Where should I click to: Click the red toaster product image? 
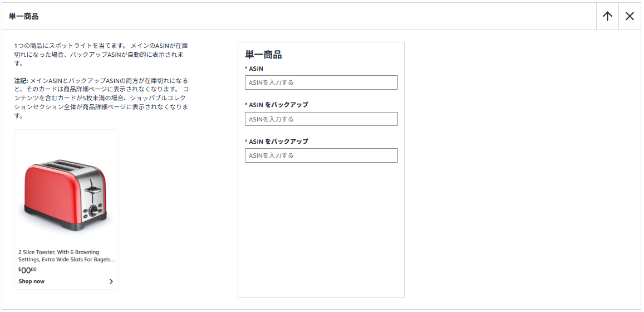tap(66, 193)
